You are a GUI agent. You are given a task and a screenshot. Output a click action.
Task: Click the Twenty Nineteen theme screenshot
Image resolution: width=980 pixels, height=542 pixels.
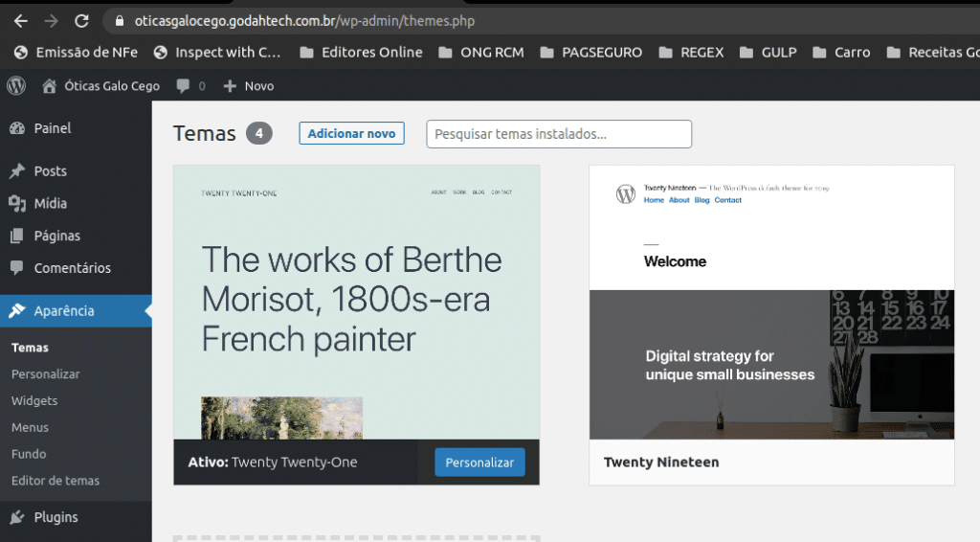pyautogui.click(x=772, y=303)
